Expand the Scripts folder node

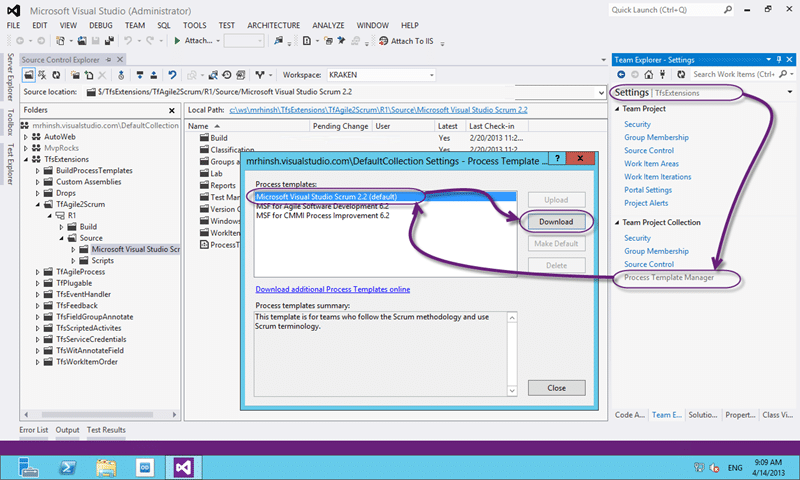pos(73,261)
